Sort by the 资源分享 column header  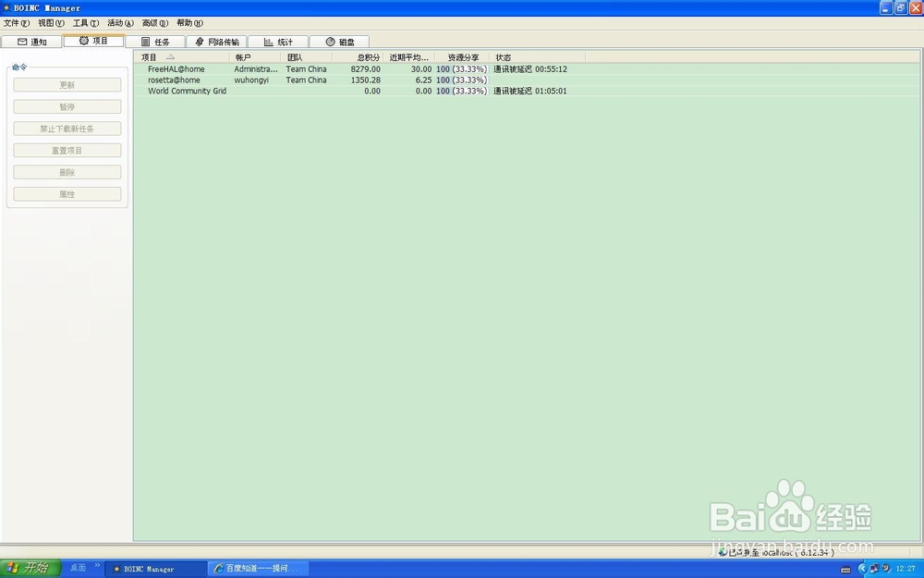point(462,57)
